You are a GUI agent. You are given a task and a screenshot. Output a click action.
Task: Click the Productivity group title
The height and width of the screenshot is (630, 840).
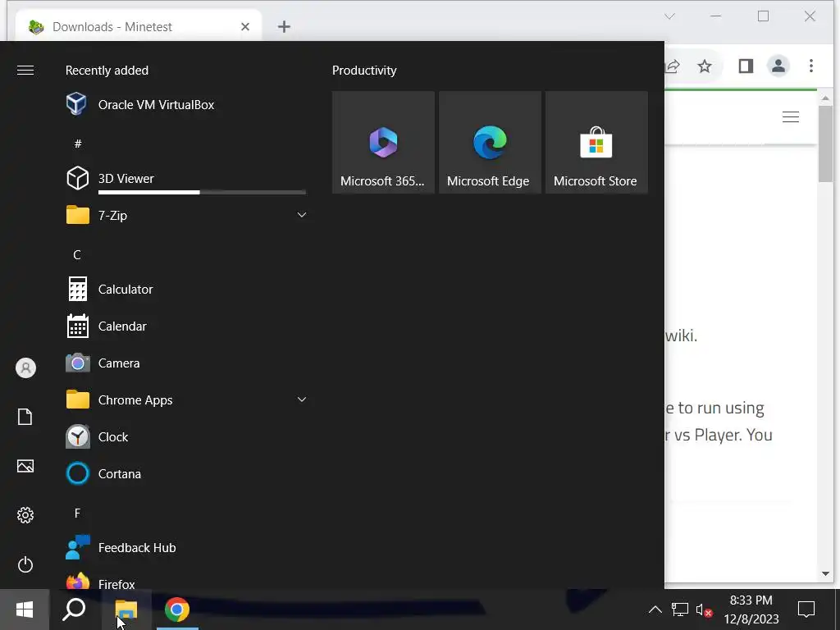[364, 71]
